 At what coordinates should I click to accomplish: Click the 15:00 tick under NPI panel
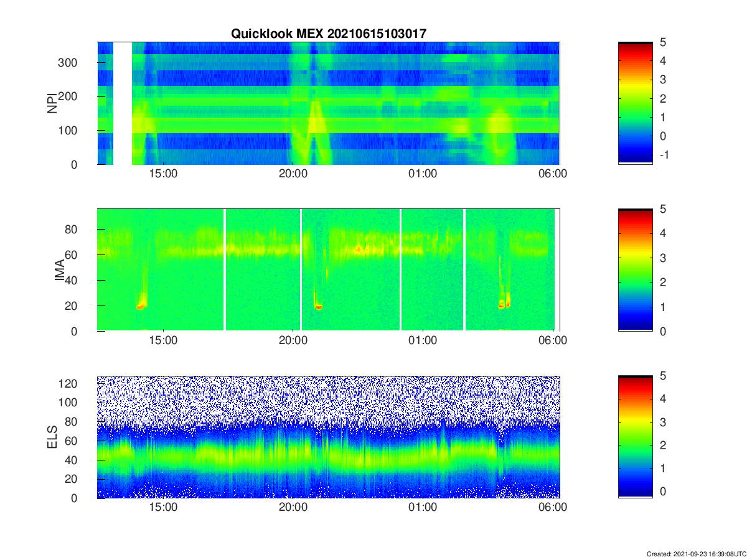point(163,174)
